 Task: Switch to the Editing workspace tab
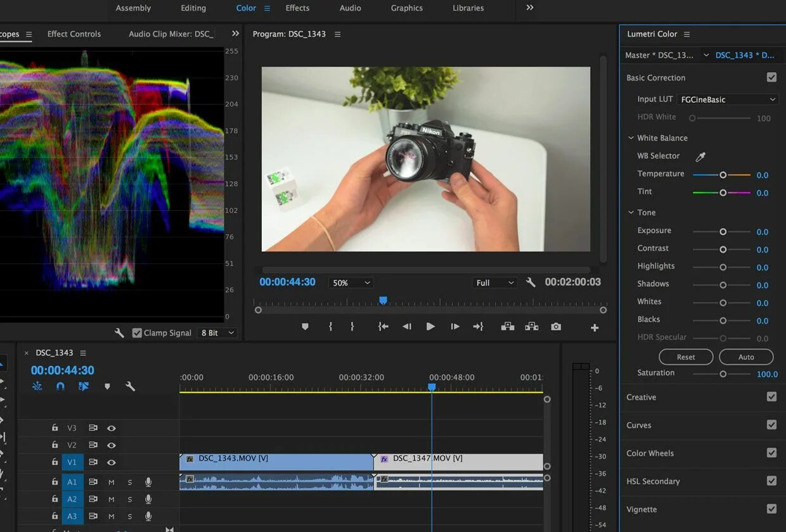pos(193,8)
